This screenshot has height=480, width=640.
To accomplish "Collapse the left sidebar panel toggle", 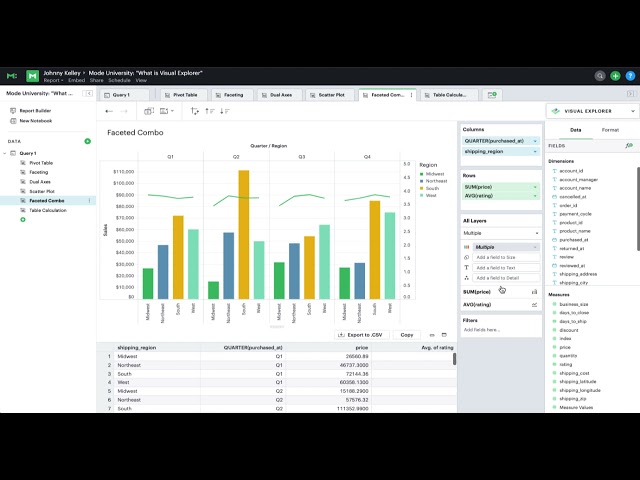I will (x=88, y=93).
